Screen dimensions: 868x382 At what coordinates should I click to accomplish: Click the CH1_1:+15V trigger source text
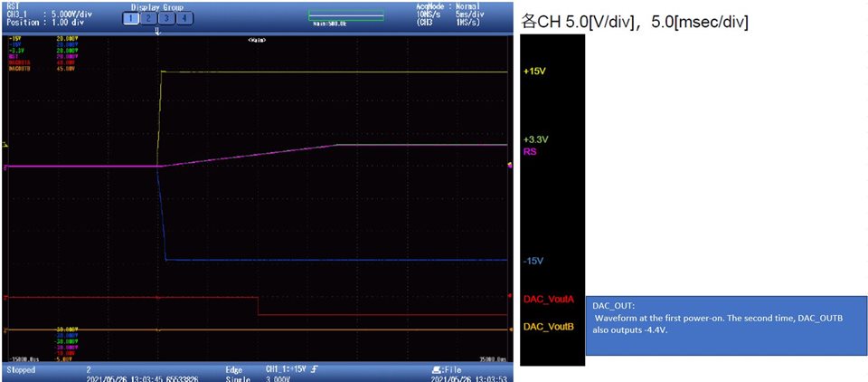pyautogui.click(x=287, y=369)
